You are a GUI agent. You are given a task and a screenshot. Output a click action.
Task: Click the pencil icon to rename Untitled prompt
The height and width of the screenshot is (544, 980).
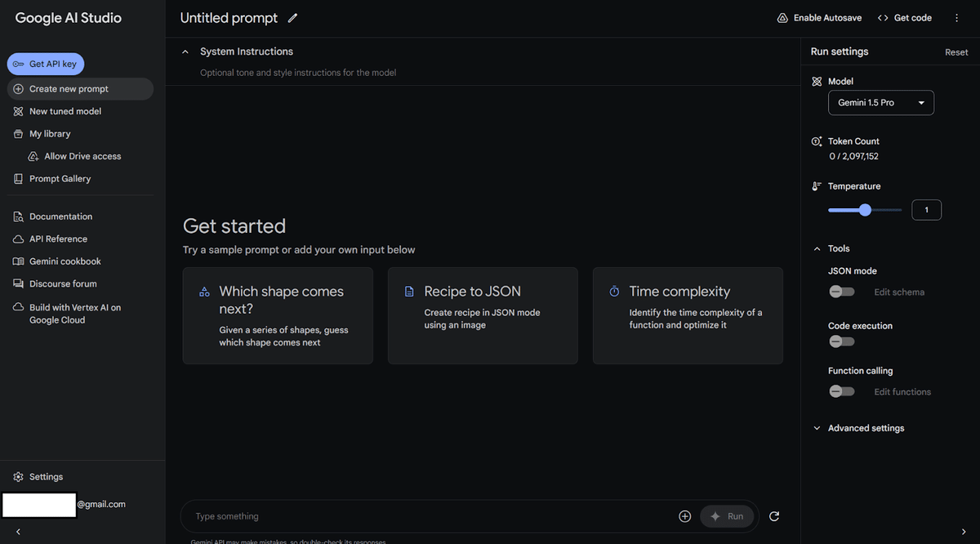(x=293, y=18)
